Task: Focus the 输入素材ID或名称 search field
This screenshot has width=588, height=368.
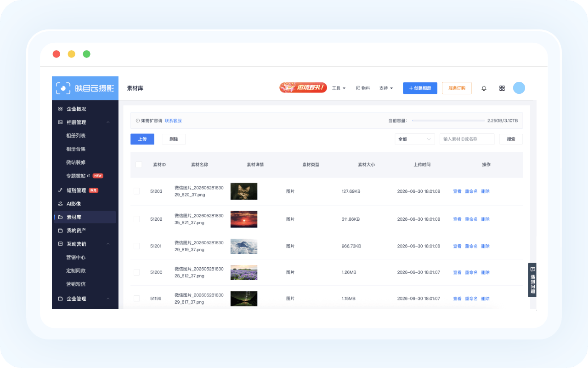Action: coord(467,139)
